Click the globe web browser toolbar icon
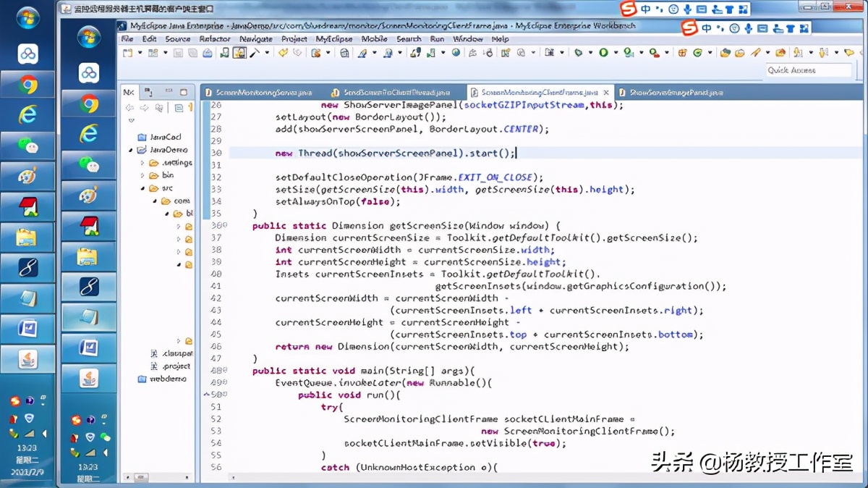Screen dimensions: 868x488 pos(456,53)
